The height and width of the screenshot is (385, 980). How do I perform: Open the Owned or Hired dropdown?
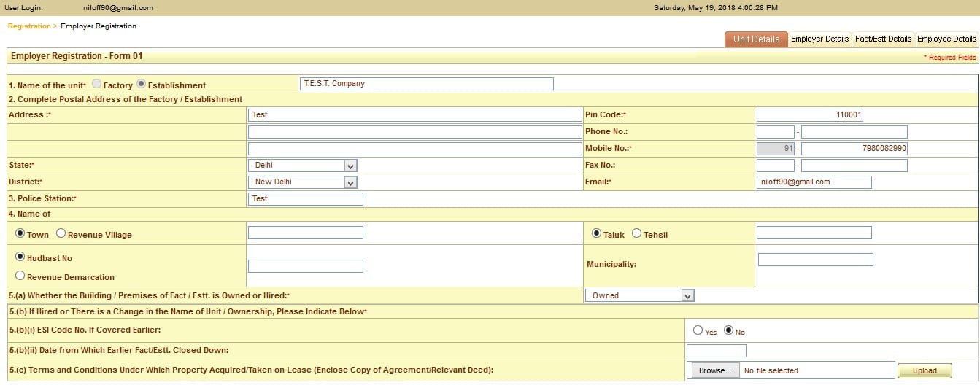[639, 295]
